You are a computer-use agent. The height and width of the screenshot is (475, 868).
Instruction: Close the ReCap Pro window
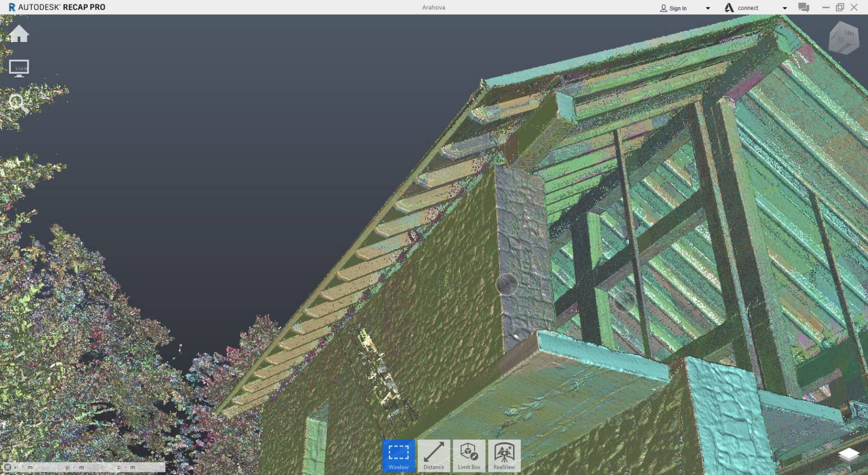(x=854, y=8)
